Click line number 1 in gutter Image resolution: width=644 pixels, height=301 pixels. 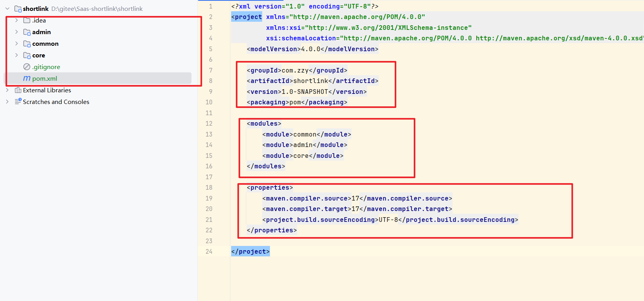coord(211,6)
